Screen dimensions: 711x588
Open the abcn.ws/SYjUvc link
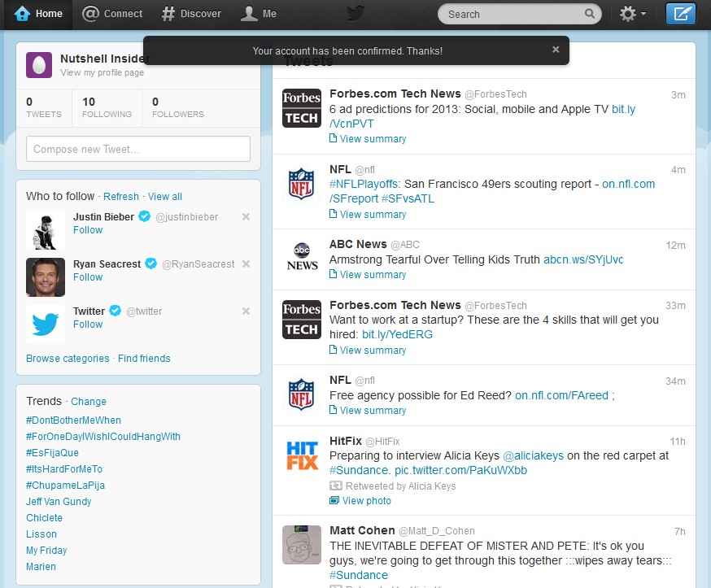[x=583, y=259]
